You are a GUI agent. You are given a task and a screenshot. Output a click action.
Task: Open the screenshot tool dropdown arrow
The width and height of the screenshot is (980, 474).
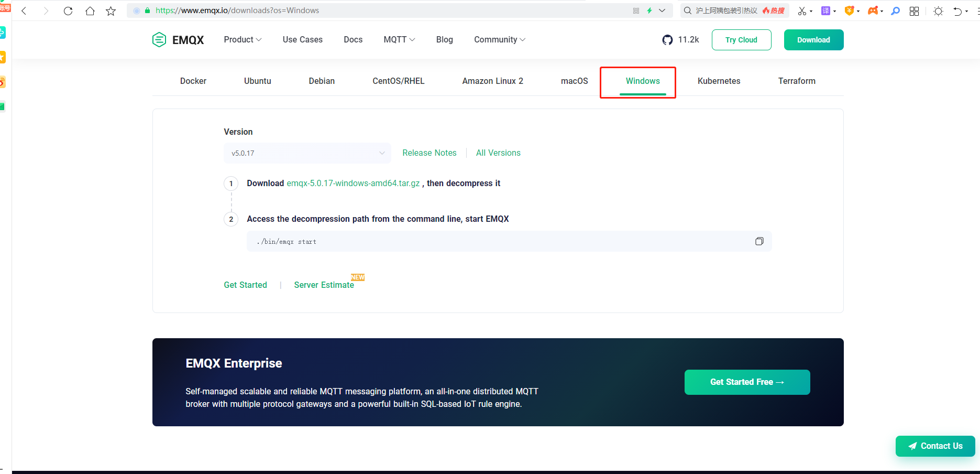(811, 11)
